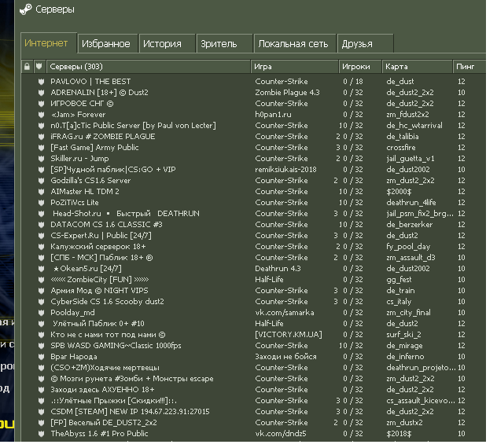Click shield icon of DATACOM CS 1.6 CLASSIC

click(41, 225)
